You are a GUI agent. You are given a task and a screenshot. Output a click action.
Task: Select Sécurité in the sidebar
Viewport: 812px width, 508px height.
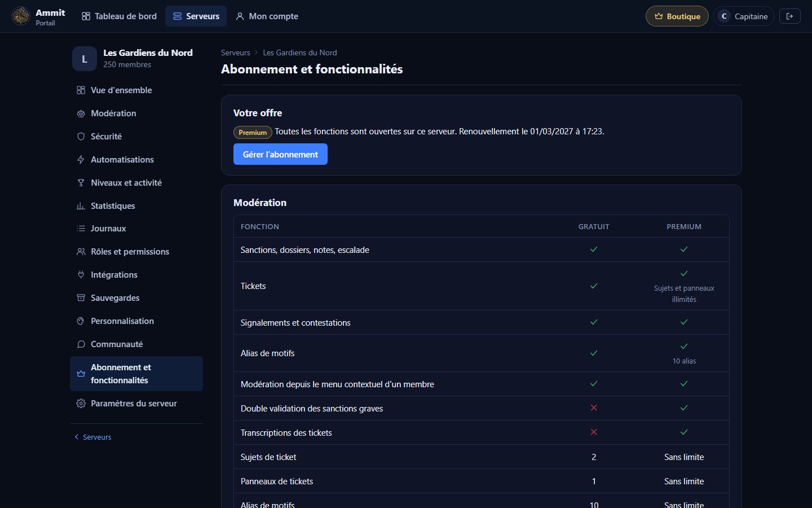[x=136, y=137]
